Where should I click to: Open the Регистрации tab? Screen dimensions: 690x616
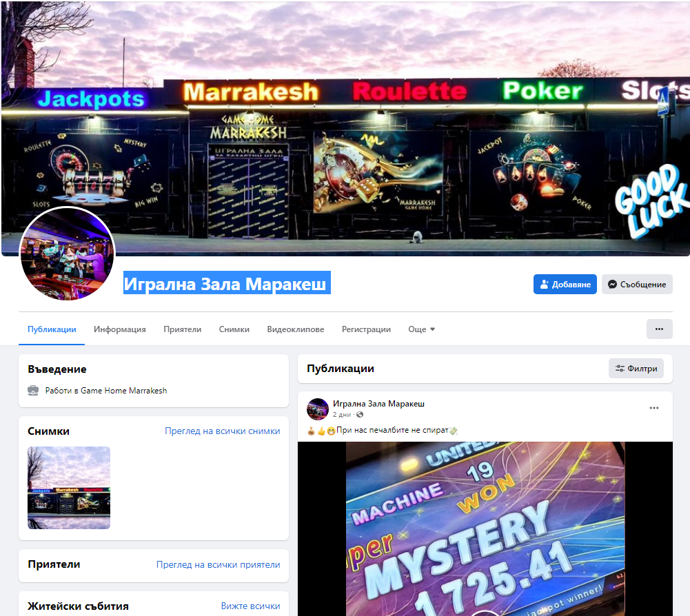(x=366, y=329)
